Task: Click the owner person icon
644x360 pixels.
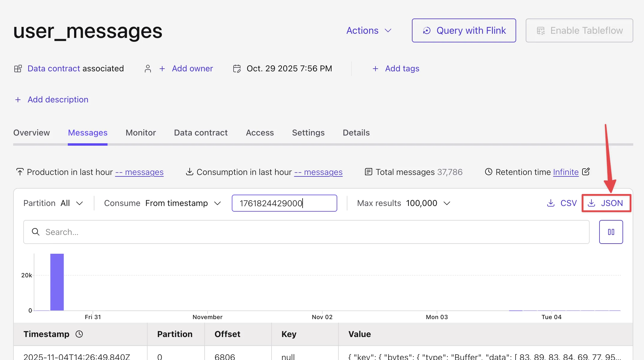Action: coord(148,69)
